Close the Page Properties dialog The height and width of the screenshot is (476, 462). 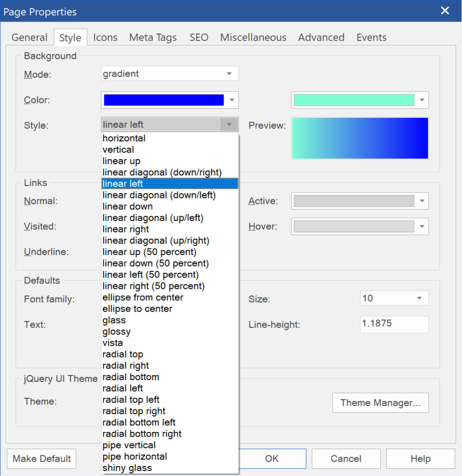tap(445, 11)
